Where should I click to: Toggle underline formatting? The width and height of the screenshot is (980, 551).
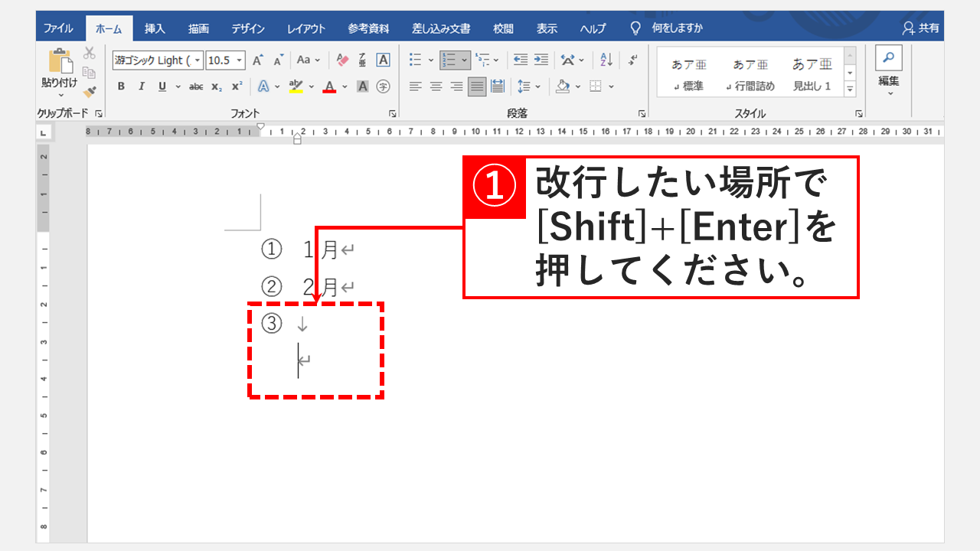pos(162,86)
